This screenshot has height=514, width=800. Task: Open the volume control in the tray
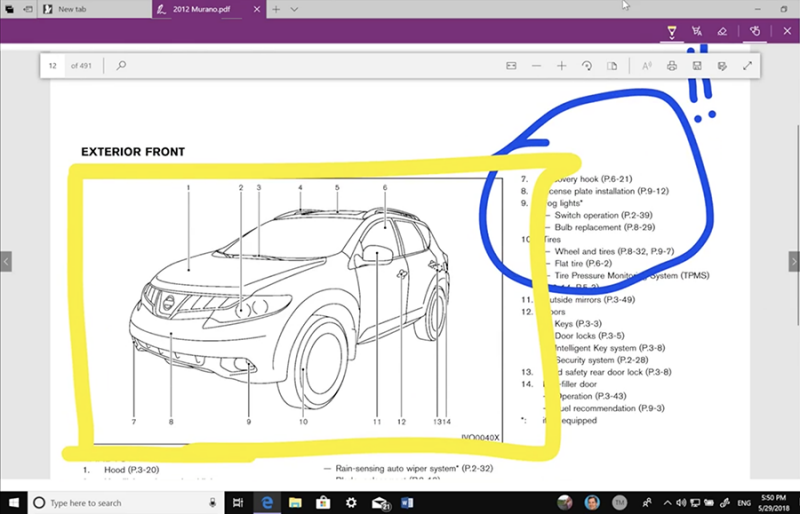pos(681,503)
